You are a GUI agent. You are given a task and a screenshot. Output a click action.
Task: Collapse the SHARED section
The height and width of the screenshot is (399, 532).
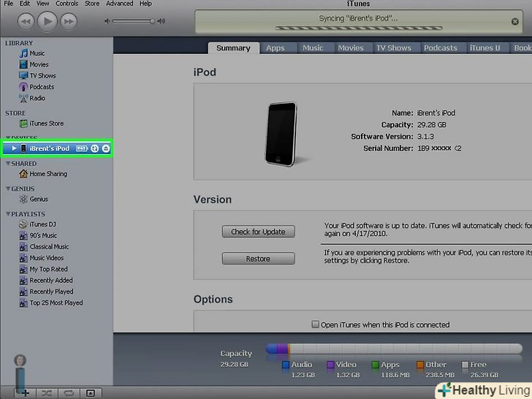click(8, 164)
